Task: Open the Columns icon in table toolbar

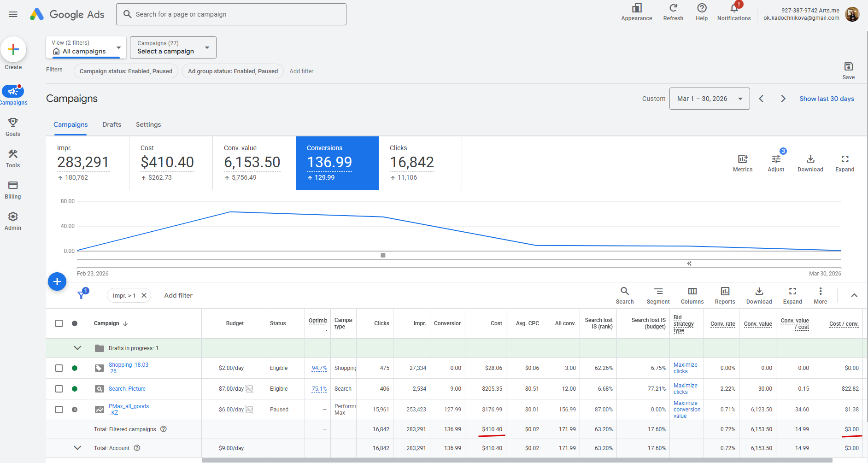Action: pos(692,291)
